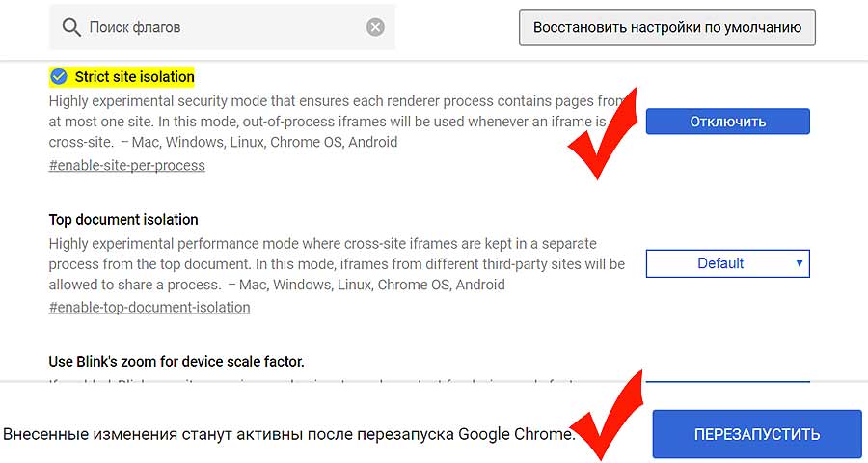Clear the search field with the X icon
The image size is (868, 463).
(x=375, y=27)
